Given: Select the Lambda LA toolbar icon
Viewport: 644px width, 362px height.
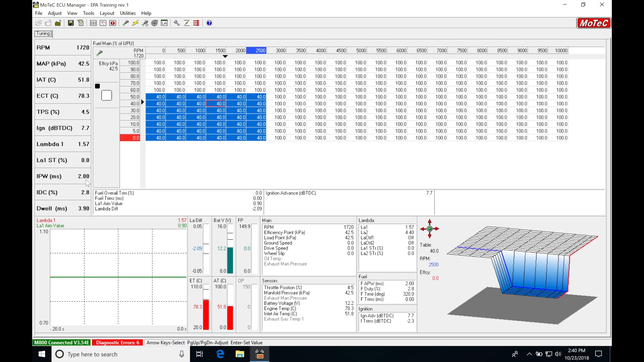Looking at the screenshot, I should [x=164, y=23].
